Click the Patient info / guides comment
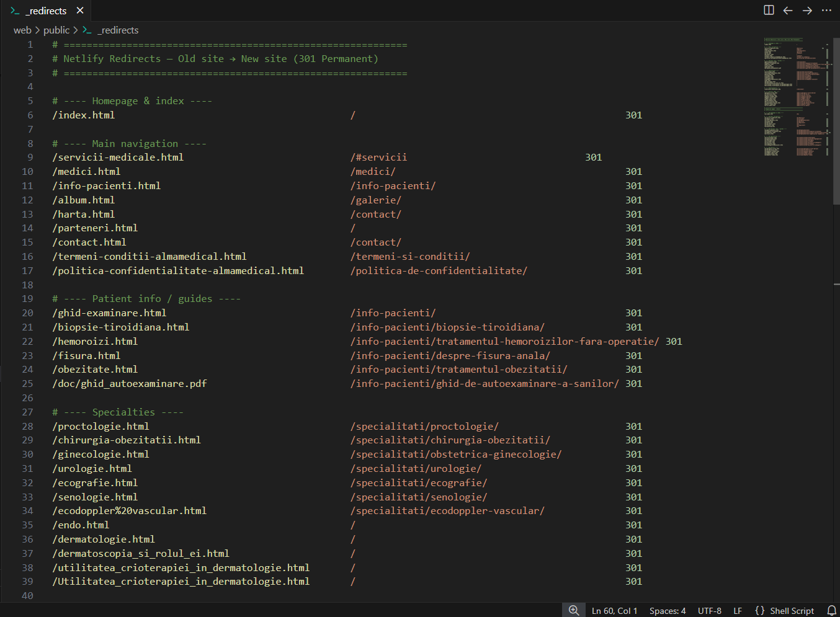 [146, 299]
